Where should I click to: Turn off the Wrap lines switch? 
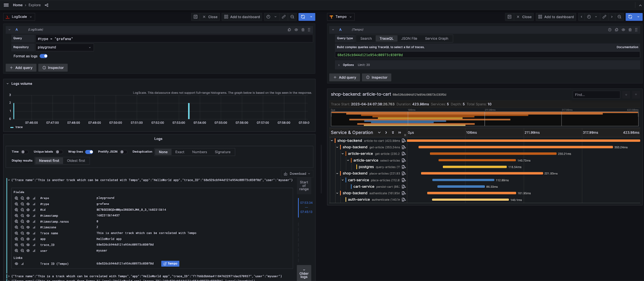pyautogui.click(x=89, y=152)
